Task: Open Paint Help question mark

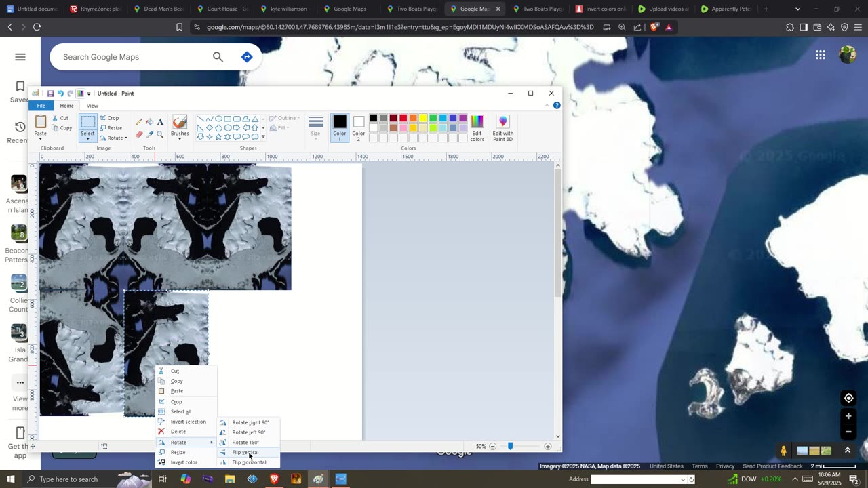Action: pyautogui.click(x=557, y=106)
